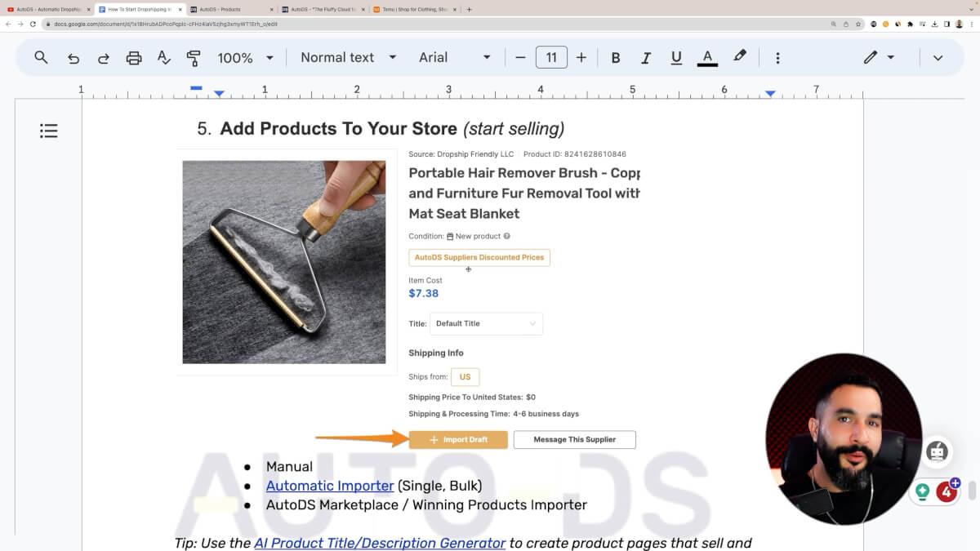Click the browser address bar URL

166,24
